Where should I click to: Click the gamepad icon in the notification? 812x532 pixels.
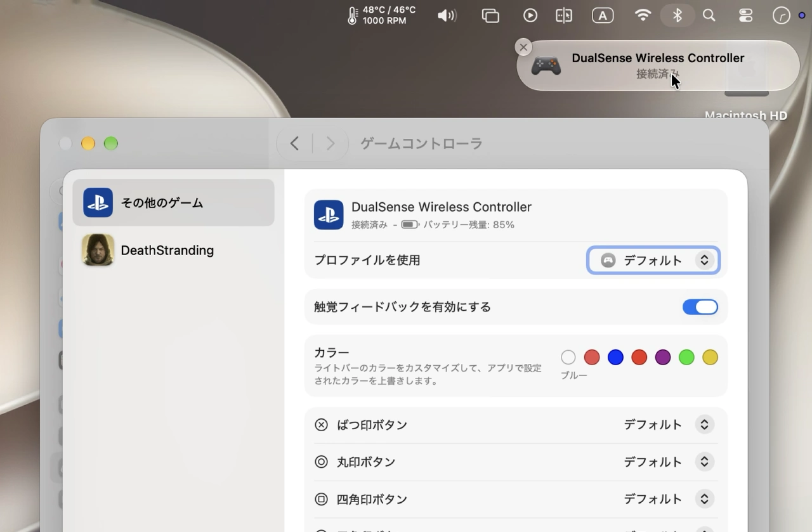pos(546,65)
